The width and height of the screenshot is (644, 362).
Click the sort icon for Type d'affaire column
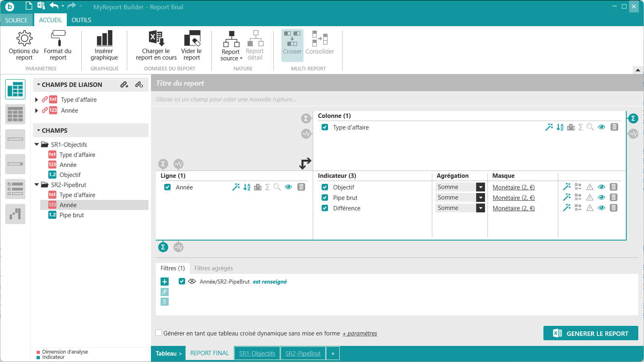pos(560,127)
